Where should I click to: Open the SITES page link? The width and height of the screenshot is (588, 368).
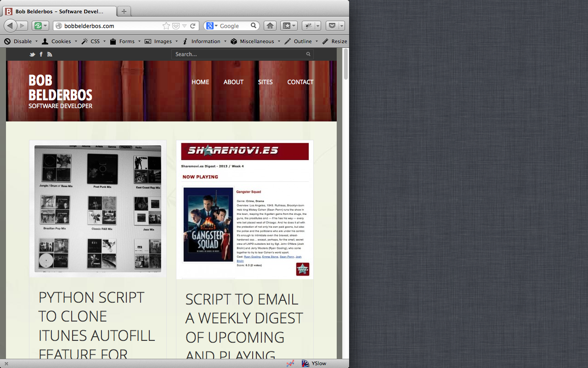265,82
